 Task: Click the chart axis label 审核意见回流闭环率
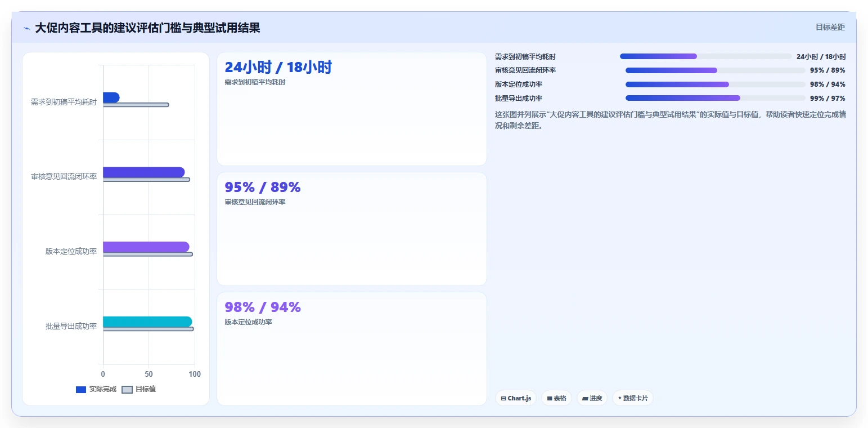(x=64, y=177)
